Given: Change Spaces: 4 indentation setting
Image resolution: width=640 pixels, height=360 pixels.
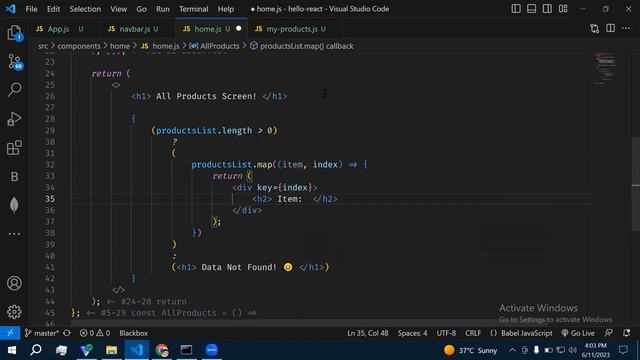Looking at the screenshot, I should 412,333.
